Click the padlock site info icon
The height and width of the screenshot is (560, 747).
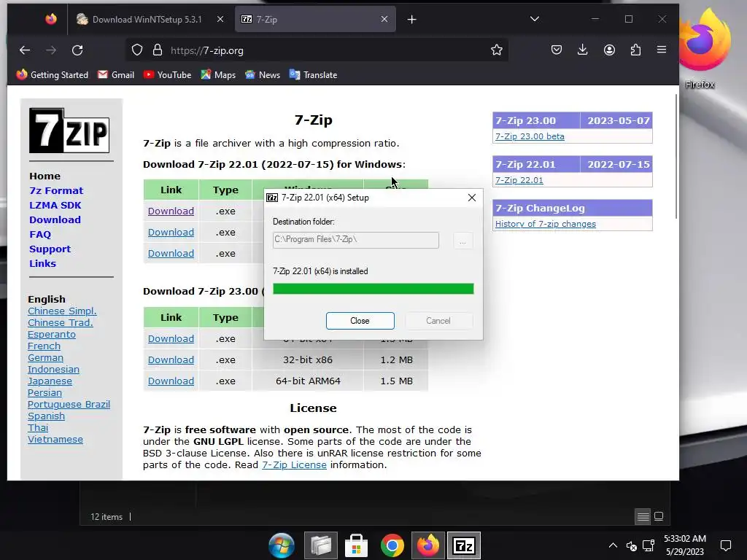tap(158, 50)
